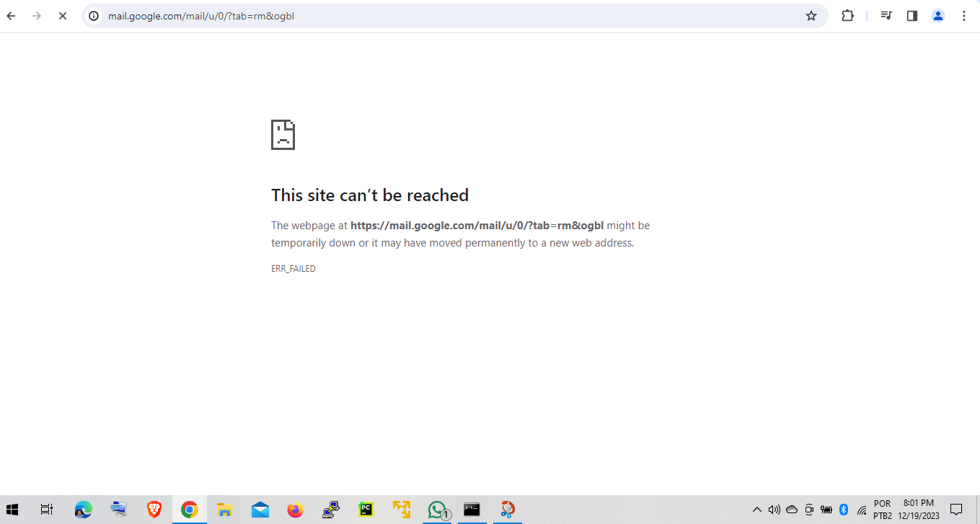Launch Firefox from the taskbar
The width and height of the screenshot is (980, 524).
point(296,510)
